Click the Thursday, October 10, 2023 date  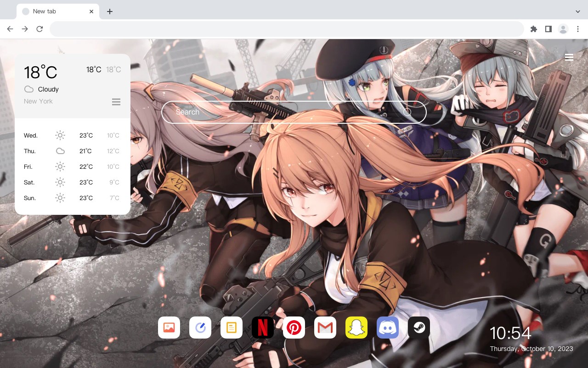(x=531, y=349)
